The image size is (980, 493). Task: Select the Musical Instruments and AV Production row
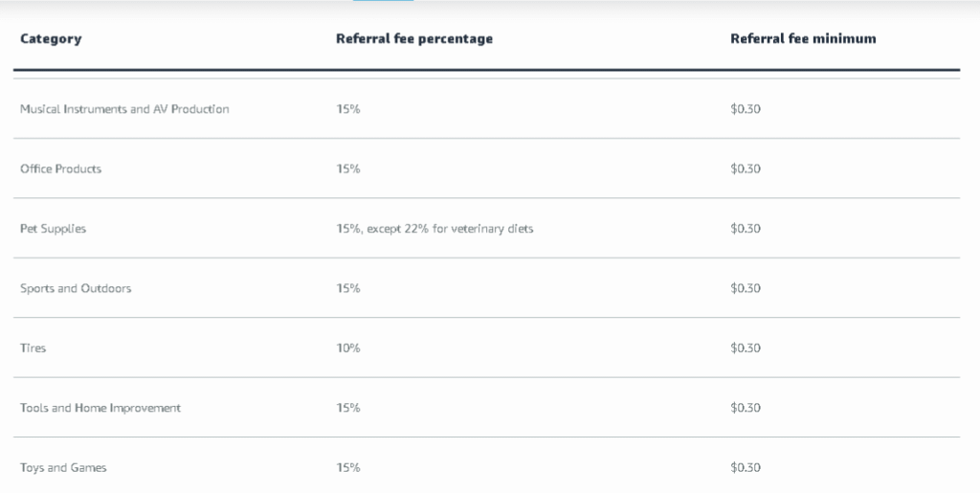(x=124, y=109)
